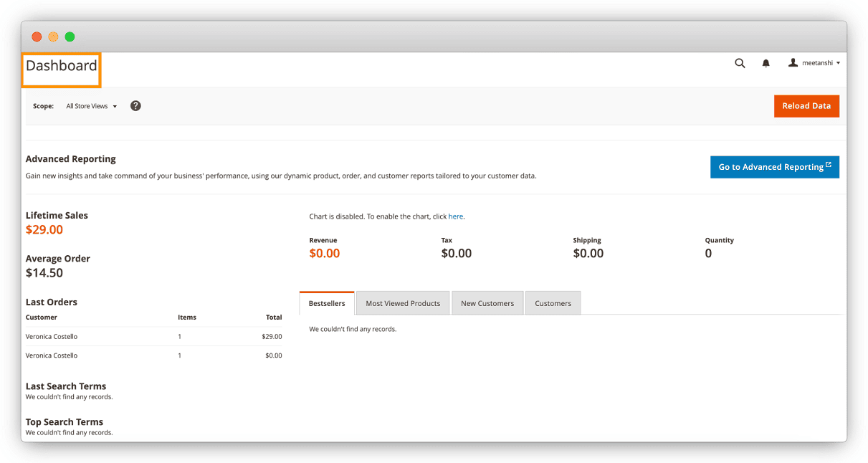This screenshot has height=463, width=868.
Task: Click the Customer column header in Last Orders
Action: tap(42, 317)
